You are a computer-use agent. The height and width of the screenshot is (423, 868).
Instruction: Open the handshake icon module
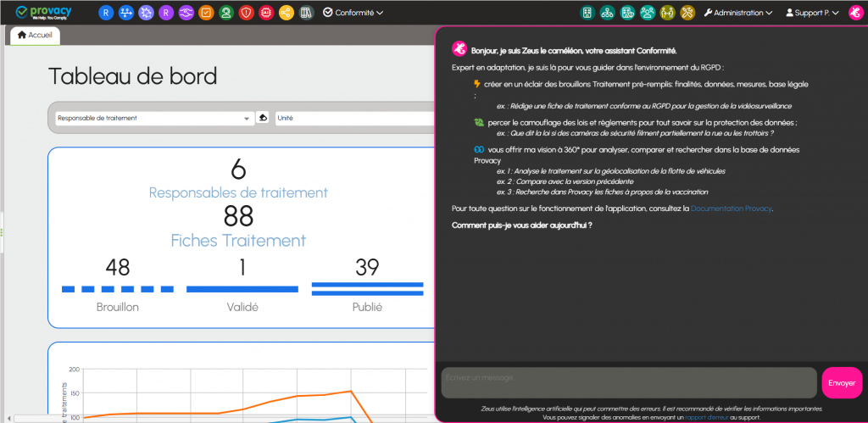click(186, 13)
